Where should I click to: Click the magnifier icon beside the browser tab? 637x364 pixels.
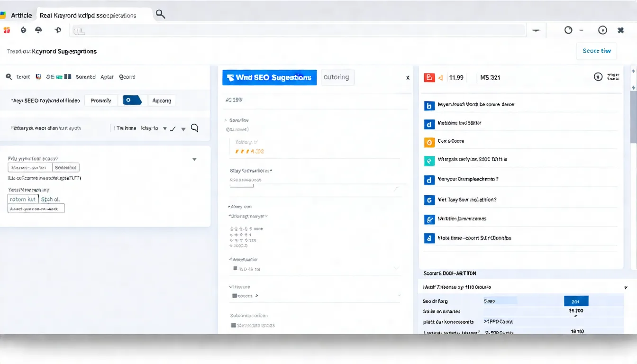[x=161, y=14]
